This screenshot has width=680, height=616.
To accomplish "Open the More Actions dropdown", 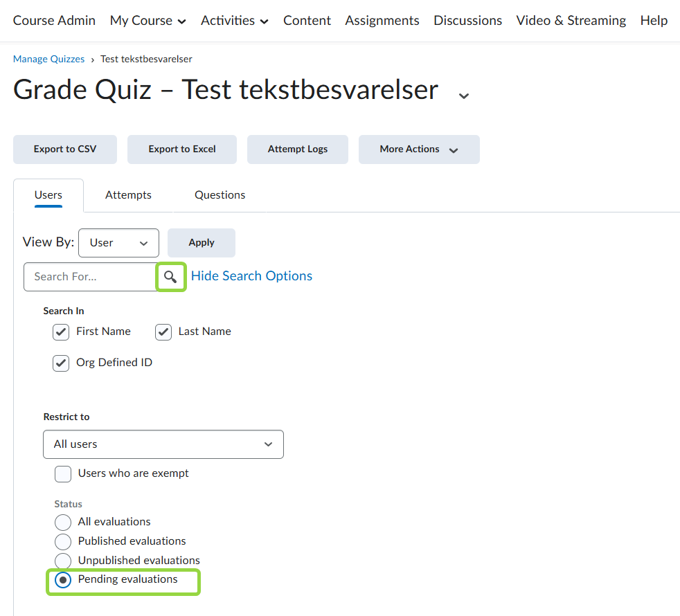I will pyautogui.click(x=419, y=150).
